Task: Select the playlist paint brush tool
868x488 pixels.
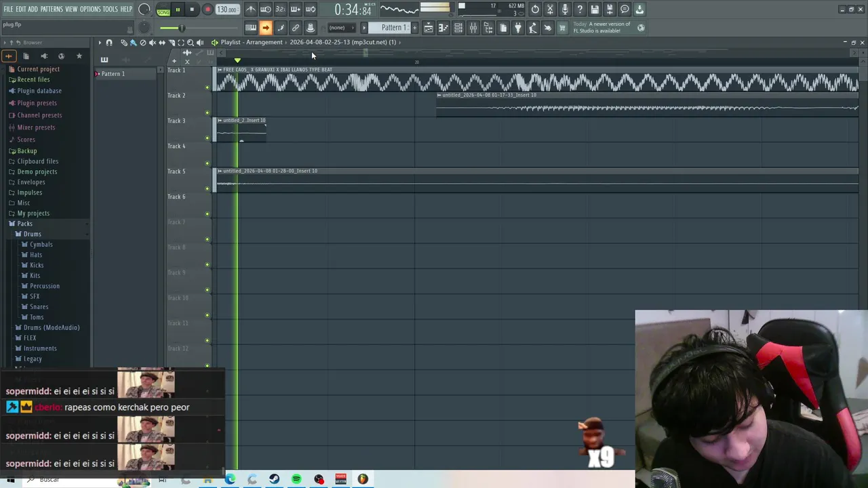Action: (x=133, y=43)
